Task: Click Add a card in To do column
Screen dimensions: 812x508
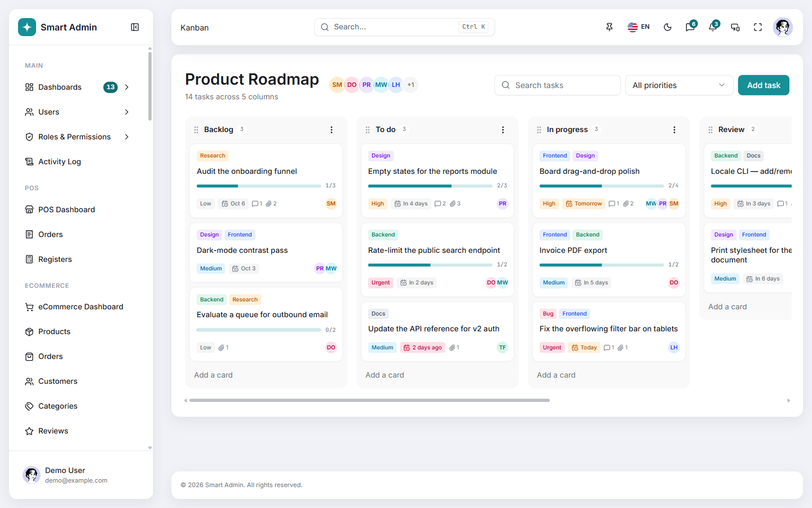Action: [385, 375]
